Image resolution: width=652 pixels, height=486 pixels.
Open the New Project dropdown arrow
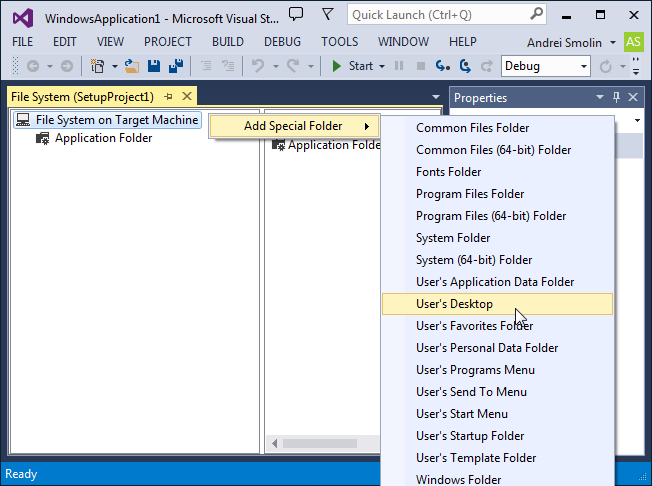(x=114, y=67)
